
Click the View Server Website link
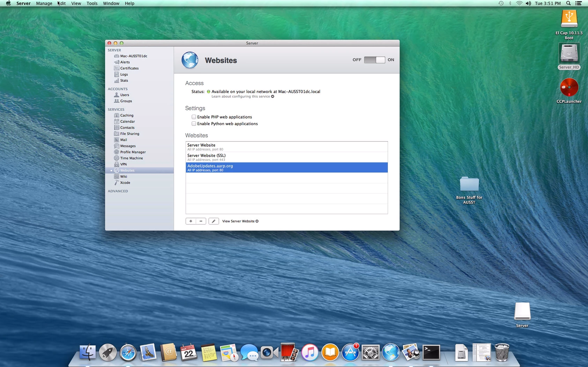click(240, 221)
